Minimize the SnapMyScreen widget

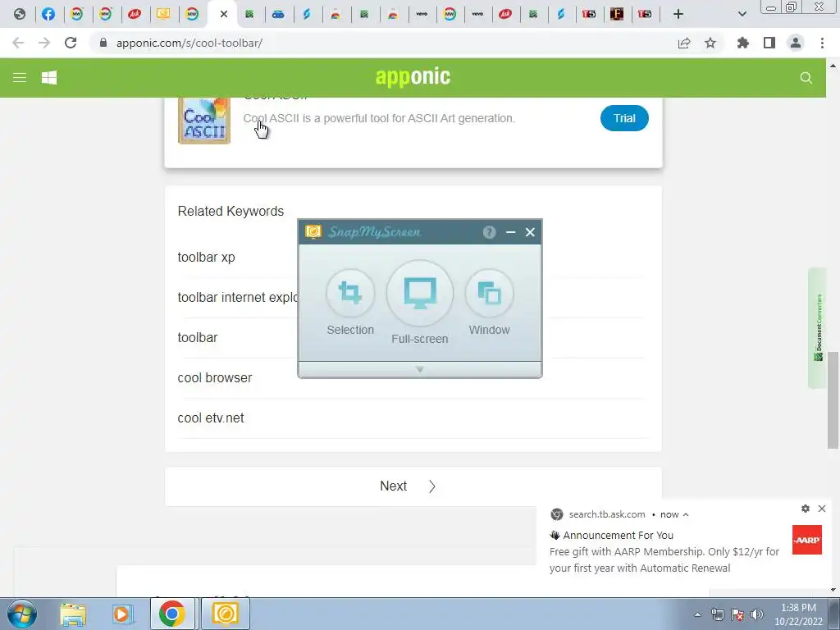click(x=510, y=232)
